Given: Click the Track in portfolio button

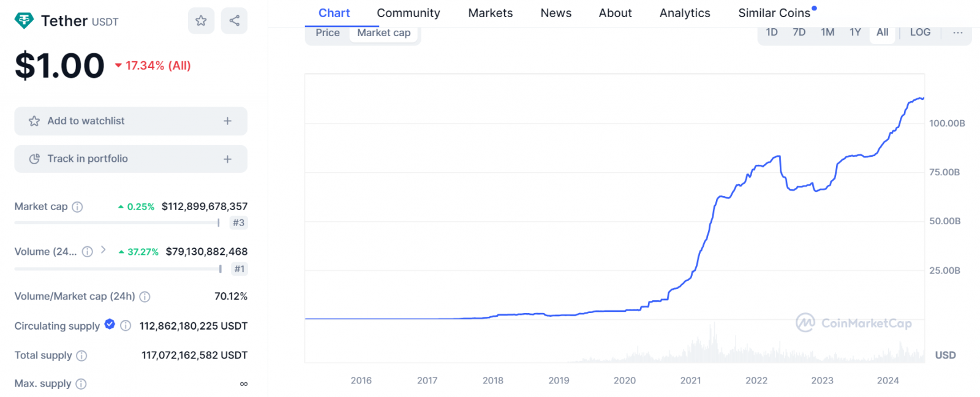Looking at the screenshot, I should pos(130,159).
